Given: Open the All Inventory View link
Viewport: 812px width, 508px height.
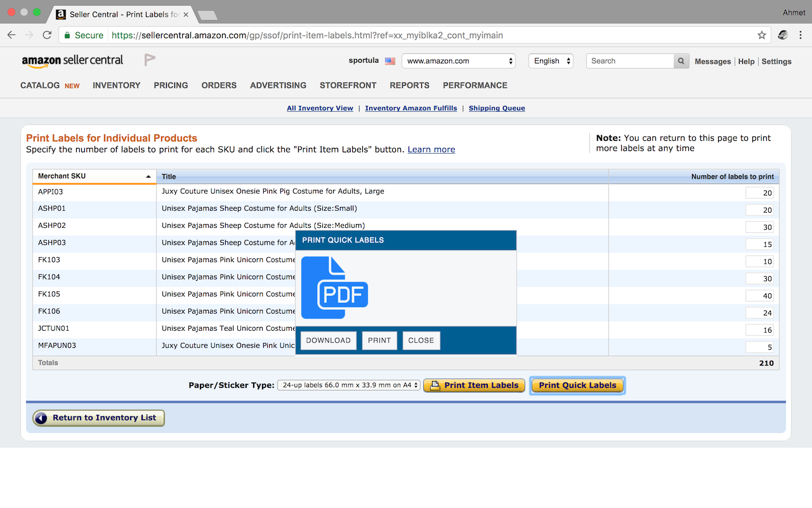Looking at the screenshot, I should (x=320, y=108).
